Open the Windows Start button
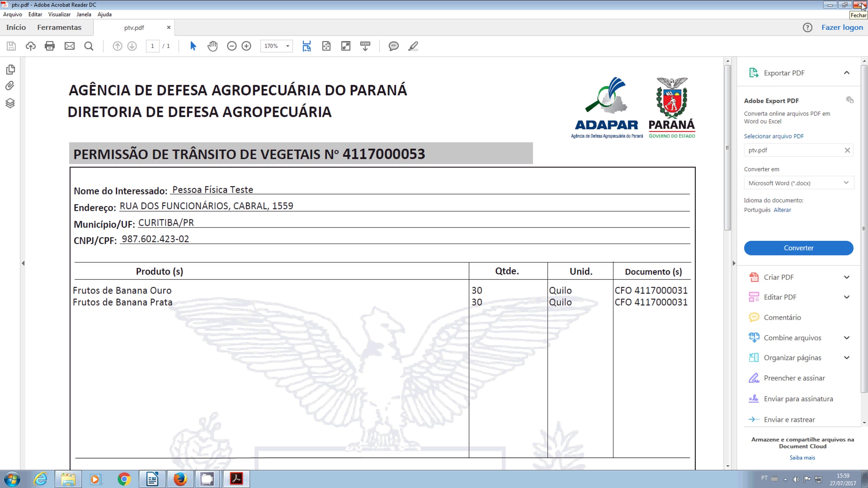Image resolution: width=868 pixels, height=488 pixels. 12,479
